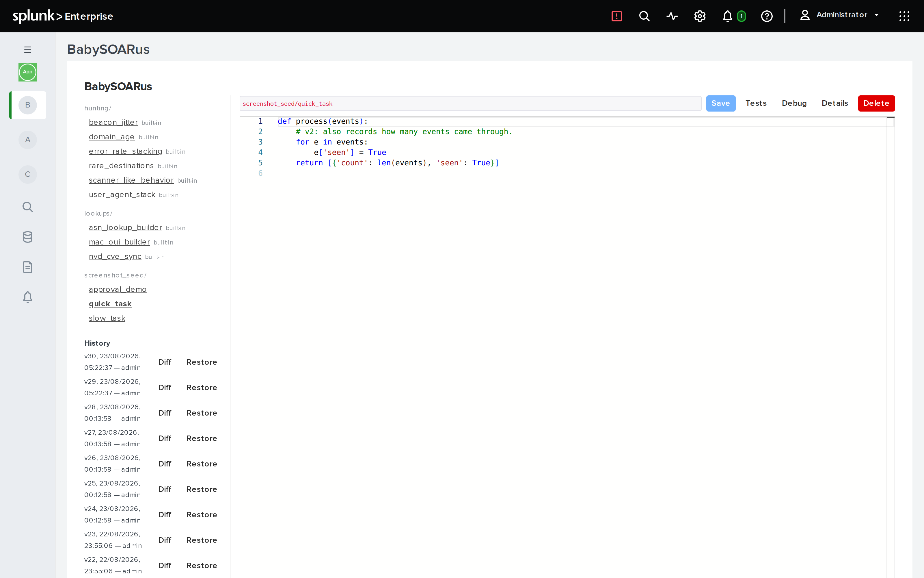
Task: Show Diff for version v24
Action: [165, 514]
